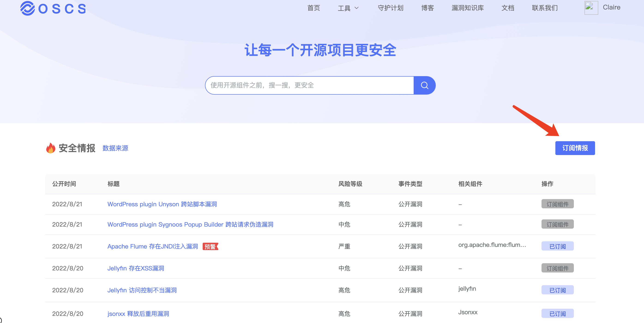Open the 数据来源 link
Viewport: 644px width, 323px height.
(115, 148)
